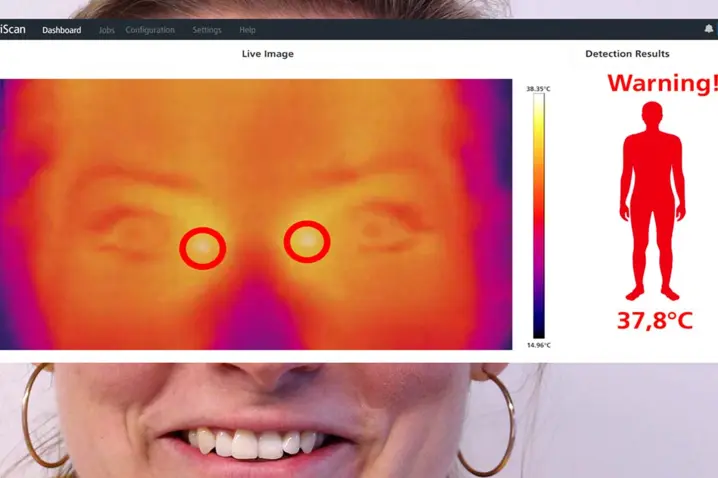Viewport: 718px width, 478px height.
Task: Open the Dashboard tab
Action: point(61,30)
